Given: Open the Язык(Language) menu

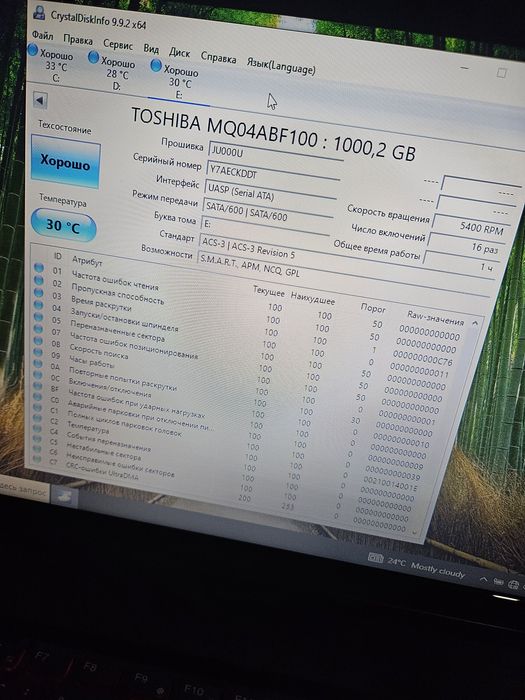Looking at the screenshot, I should click(281, 65).
